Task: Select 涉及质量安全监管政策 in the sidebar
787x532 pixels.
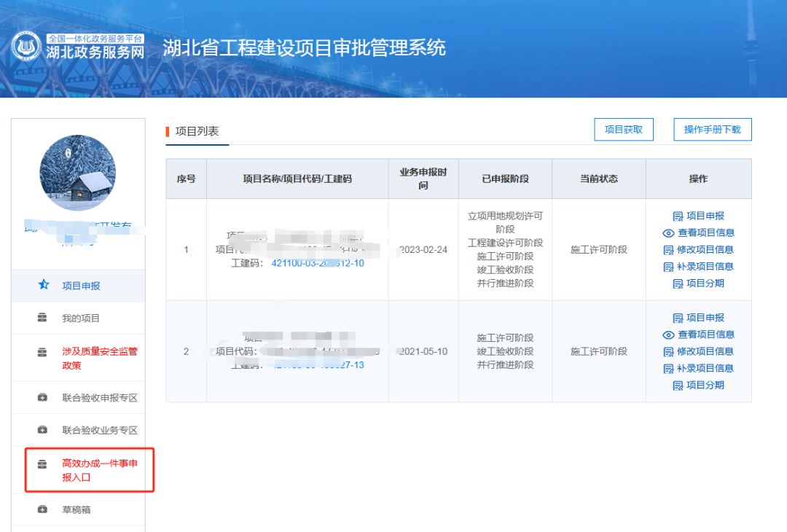Action: [77, 353]
